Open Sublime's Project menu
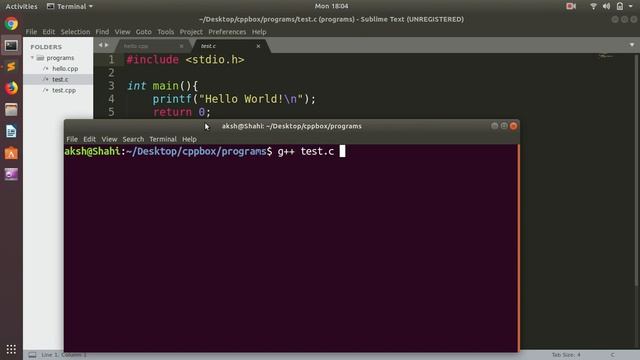 [191, 32]
